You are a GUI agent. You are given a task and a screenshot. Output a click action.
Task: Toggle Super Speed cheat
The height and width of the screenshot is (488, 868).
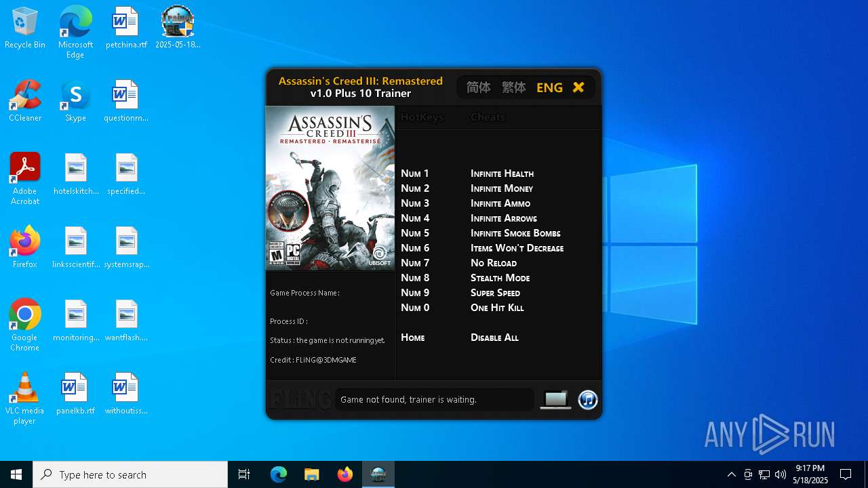coord(495,293)
